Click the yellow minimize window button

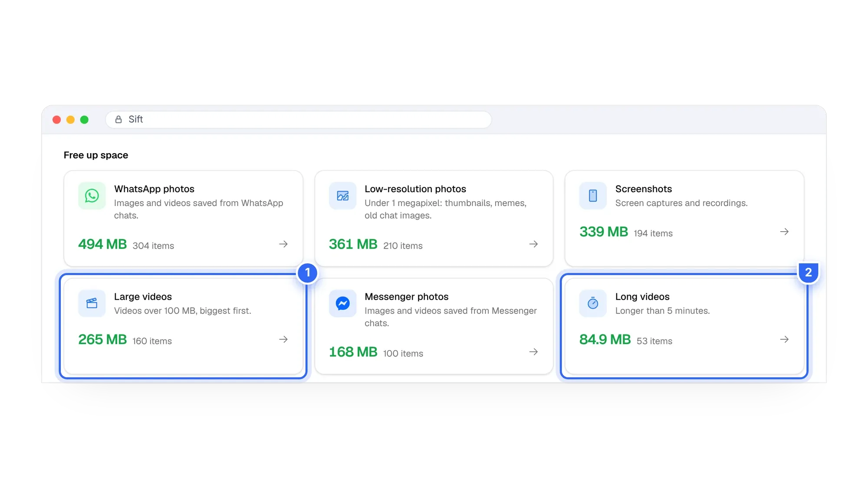[70, 120]
